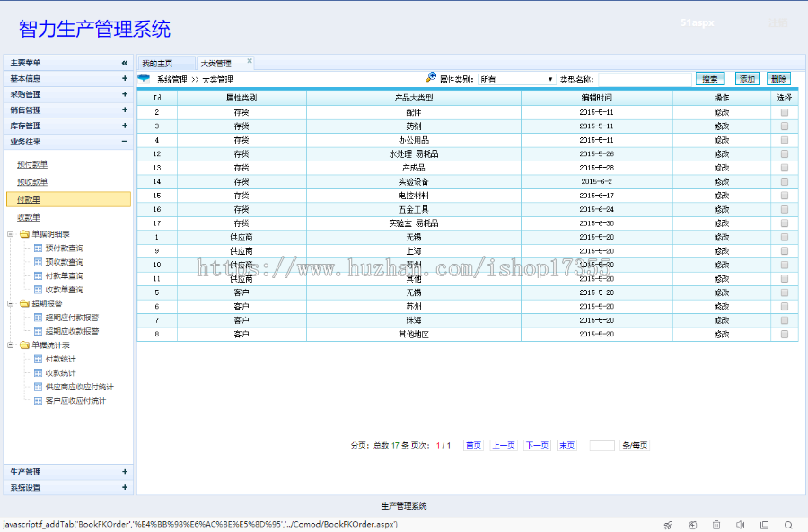Click the search magnifier icon beside 属性类别
This screenshot has width=808, height=532.
click(x=431, y=78)
